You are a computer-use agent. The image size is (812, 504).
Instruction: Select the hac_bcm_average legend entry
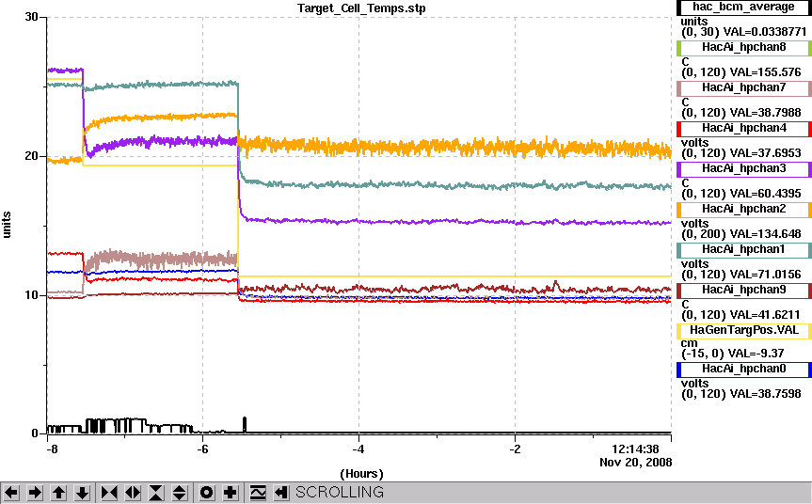click(743, 8)
